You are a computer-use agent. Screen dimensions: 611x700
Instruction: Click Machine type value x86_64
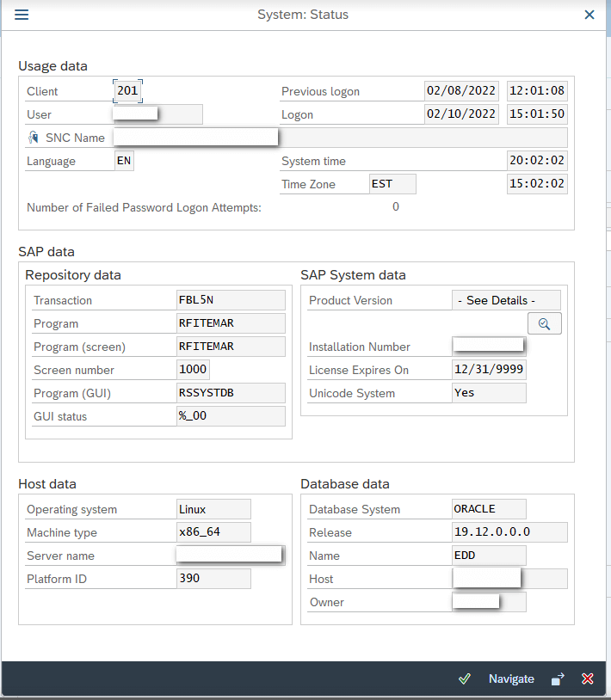coord(213,532)
